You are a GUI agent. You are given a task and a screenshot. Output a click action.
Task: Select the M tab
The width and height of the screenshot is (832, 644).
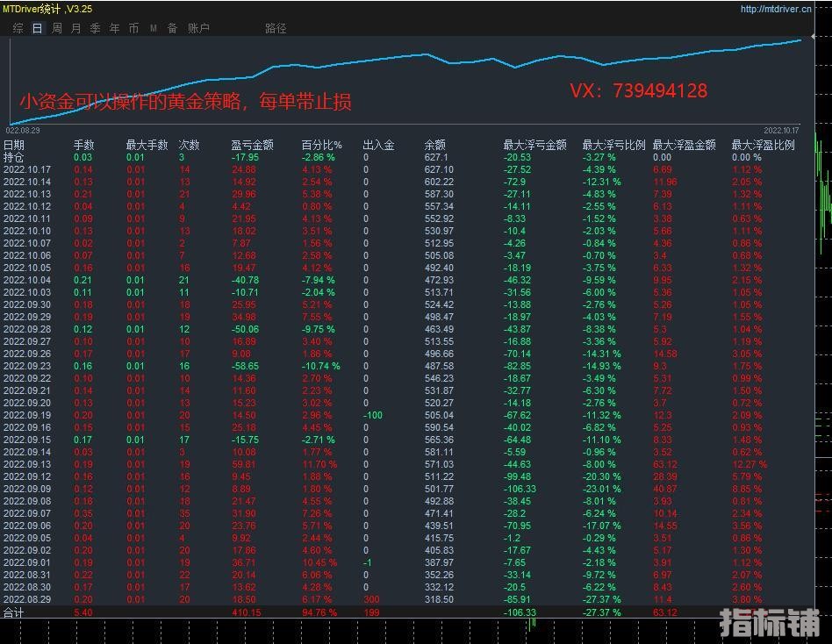(154, 28)
